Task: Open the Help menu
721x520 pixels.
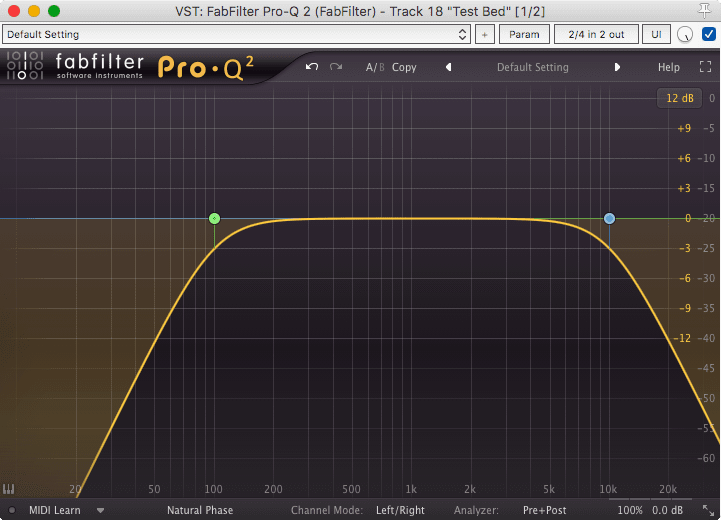Action: tap(668, 67)
